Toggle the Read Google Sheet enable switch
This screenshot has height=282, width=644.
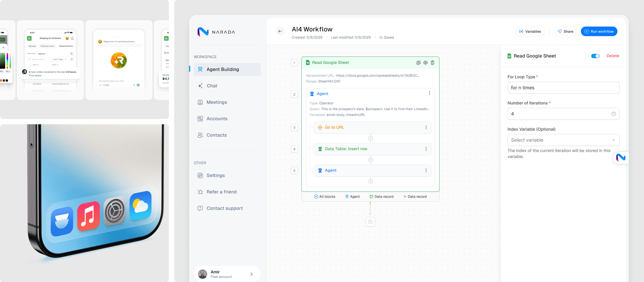[595, 56]
